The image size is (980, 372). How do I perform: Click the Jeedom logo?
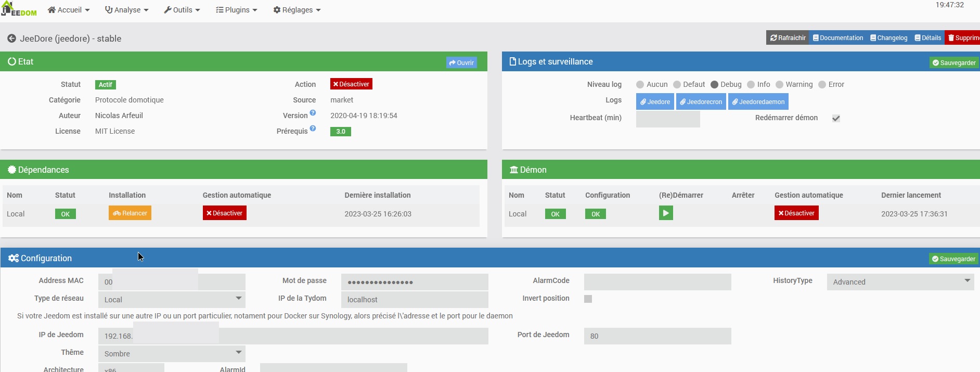click(x=19, y=9)
